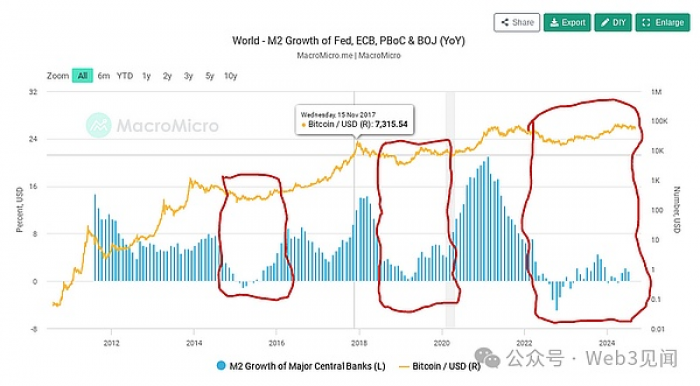Enlarge the chart to fullscreen

click(x=662, y=22)
